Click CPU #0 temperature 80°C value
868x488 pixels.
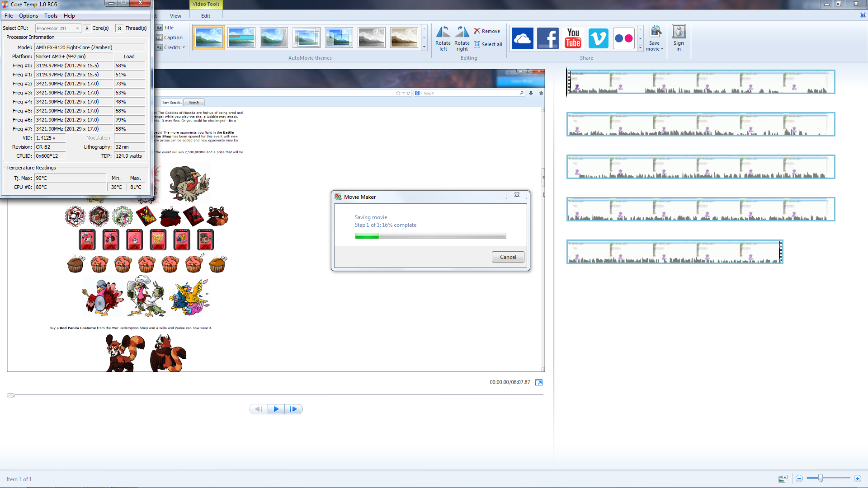[70, 187]
